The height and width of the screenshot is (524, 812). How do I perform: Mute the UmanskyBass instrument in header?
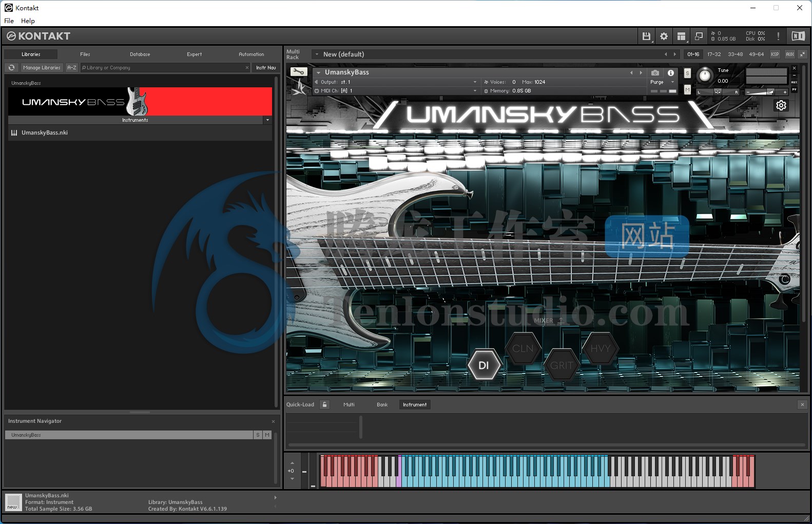(687, 90)
